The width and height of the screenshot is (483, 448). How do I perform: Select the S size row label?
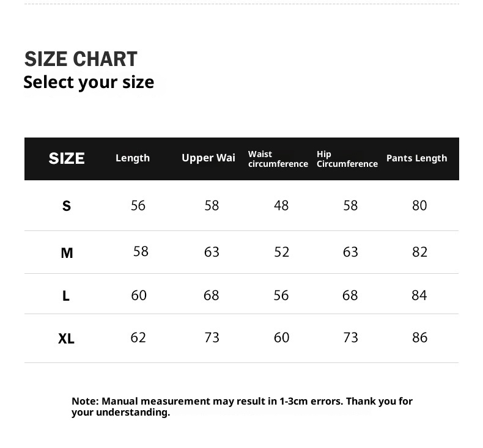click(67, 206)
